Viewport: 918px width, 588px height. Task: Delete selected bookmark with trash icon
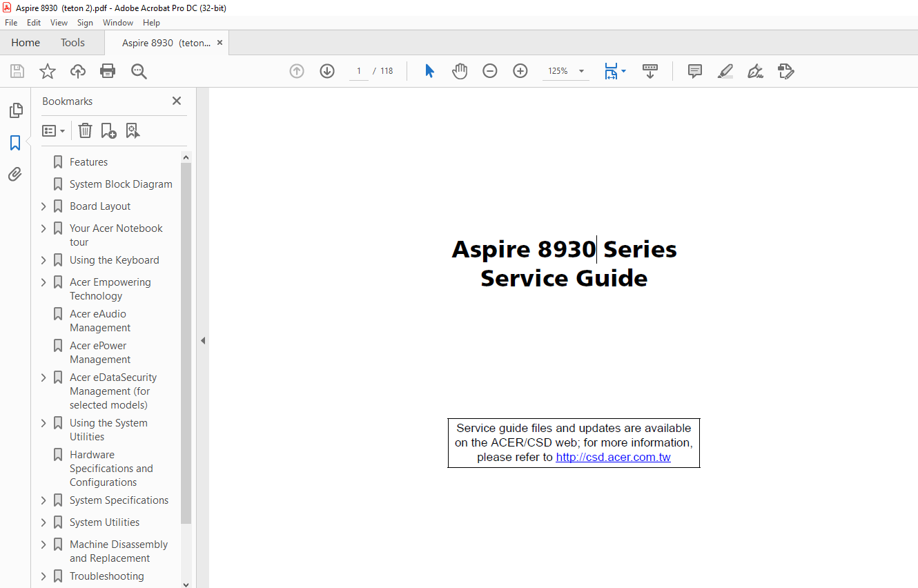pyautogui.click(x=85, y=130)
